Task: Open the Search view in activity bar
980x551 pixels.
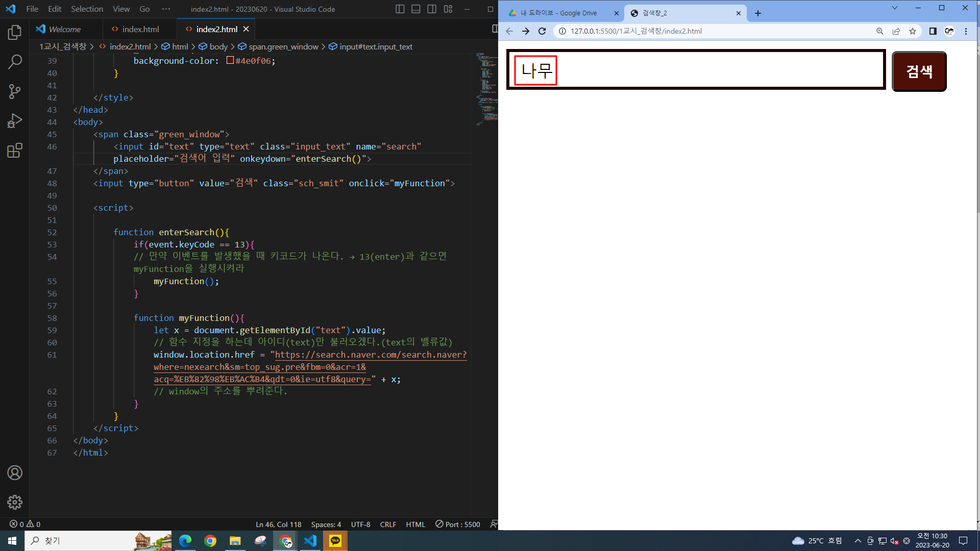Action: click(15, 62)
